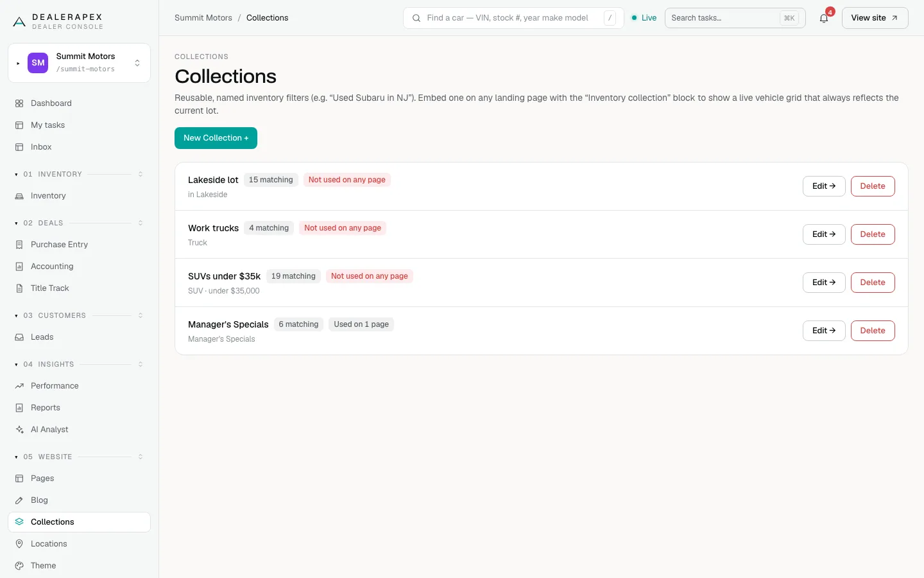The image size is (924, 578).
Task: Click the View site button
Action: click(x=875, y=18)
